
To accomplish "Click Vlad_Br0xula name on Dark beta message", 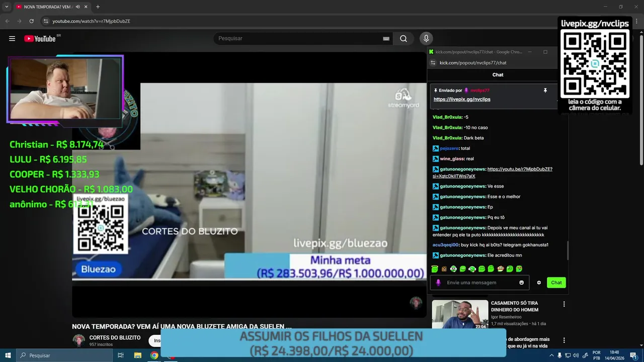I will point(447,138).
